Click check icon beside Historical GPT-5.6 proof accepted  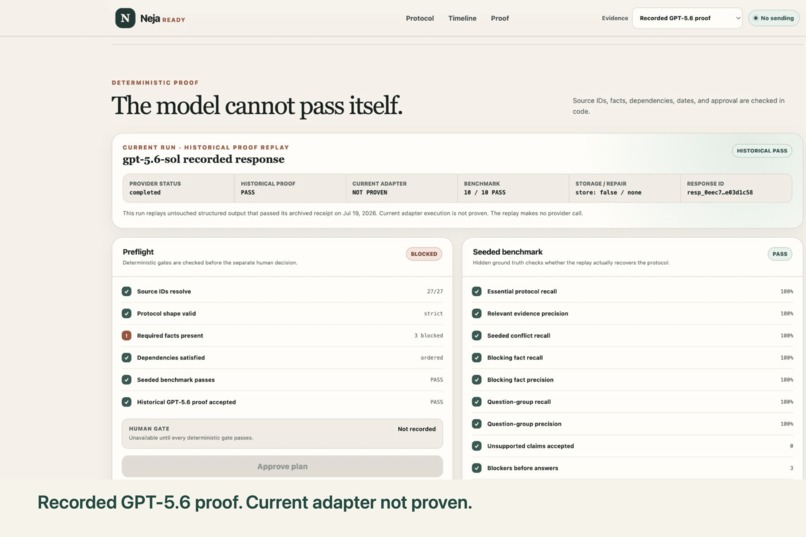(x=126, y=402)
